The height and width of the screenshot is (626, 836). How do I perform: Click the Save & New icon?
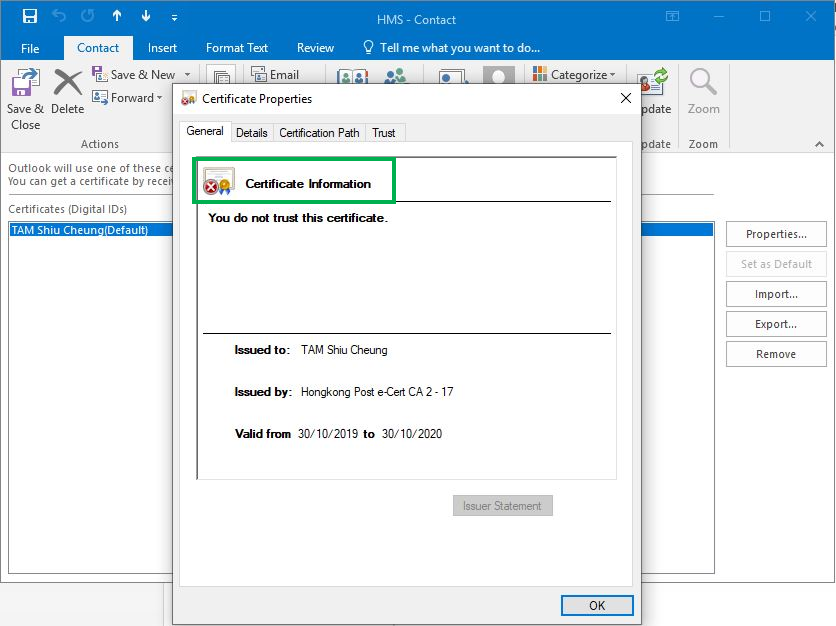click(x=99, y=74)
